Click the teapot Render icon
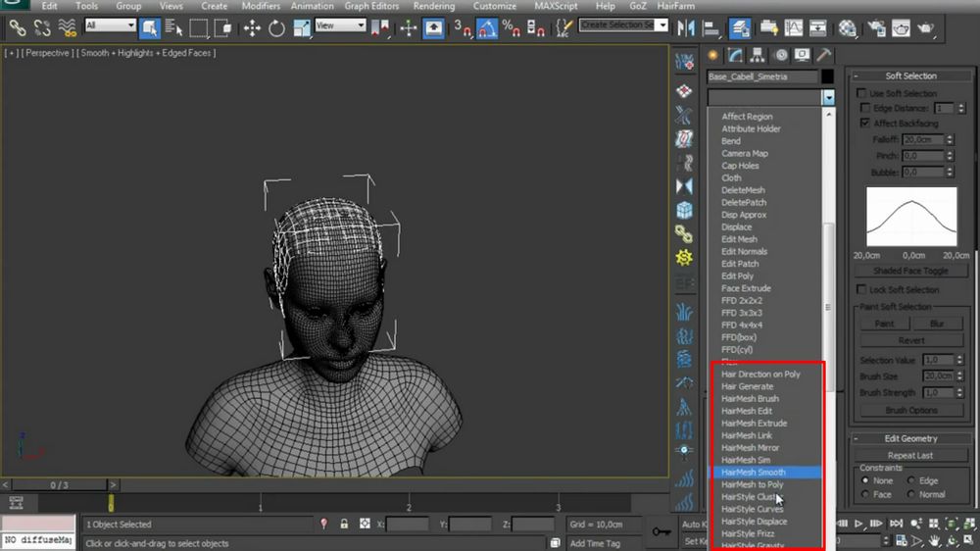This screenshot has width=980, height=551. coord(925,28)
